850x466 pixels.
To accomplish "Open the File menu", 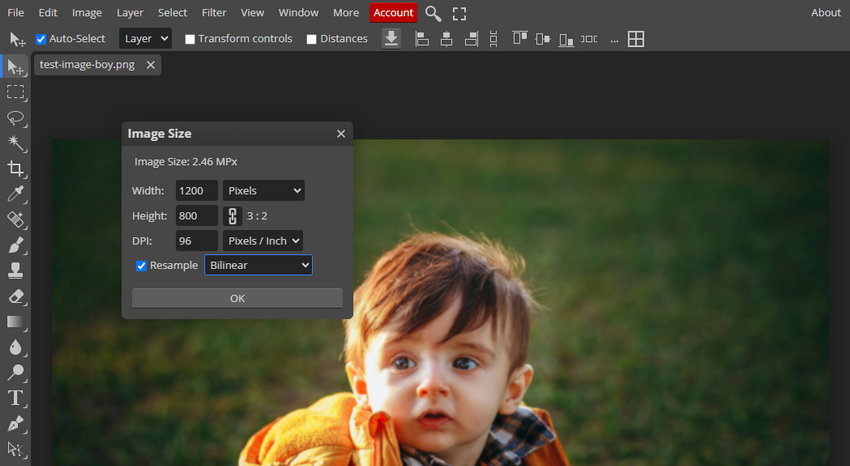I will [15, 12].
